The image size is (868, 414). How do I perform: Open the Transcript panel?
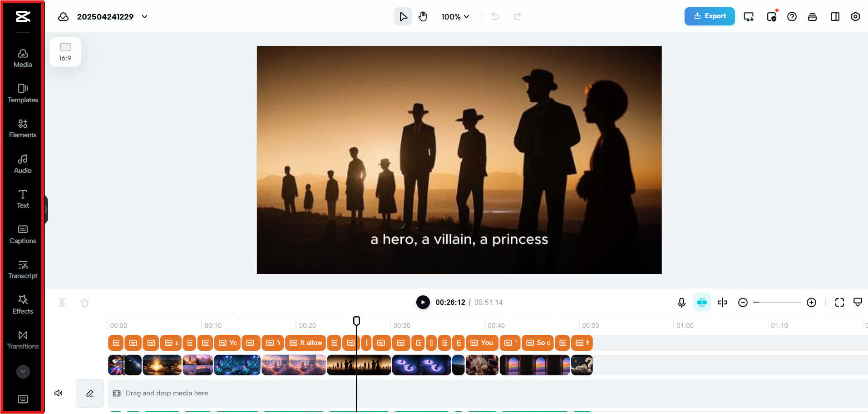(23, 269)
